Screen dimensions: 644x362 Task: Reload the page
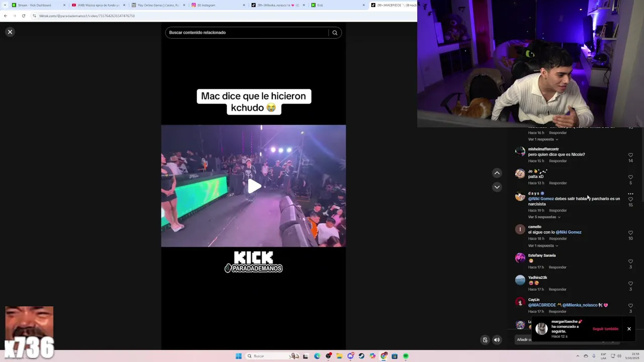pos(23,16)
